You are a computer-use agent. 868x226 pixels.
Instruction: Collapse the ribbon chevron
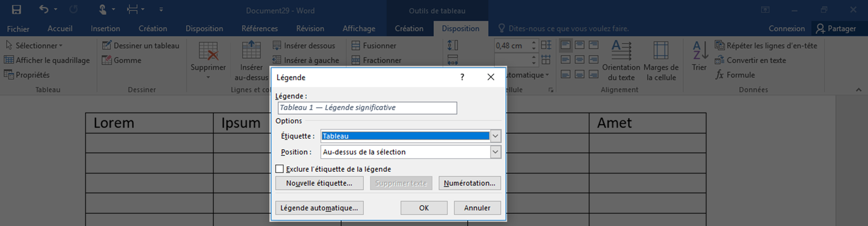[x=859, y=90]
